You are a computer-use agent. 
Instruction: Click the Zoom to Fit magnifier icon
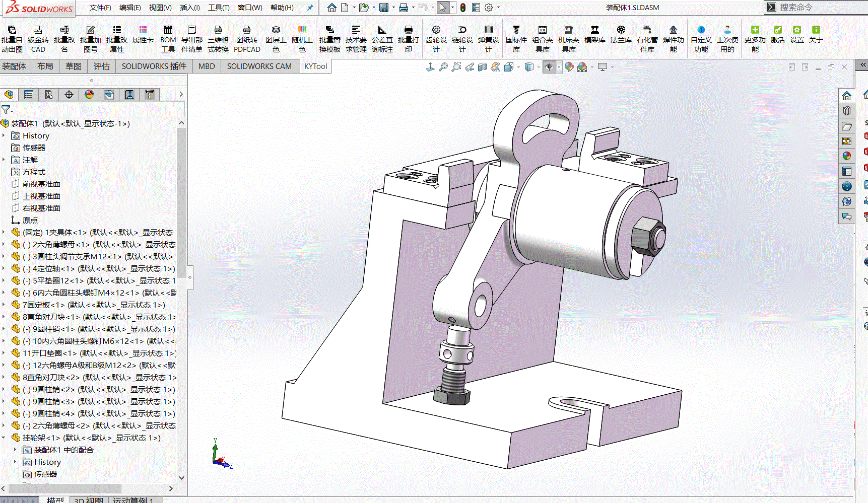tap(443, 67)
